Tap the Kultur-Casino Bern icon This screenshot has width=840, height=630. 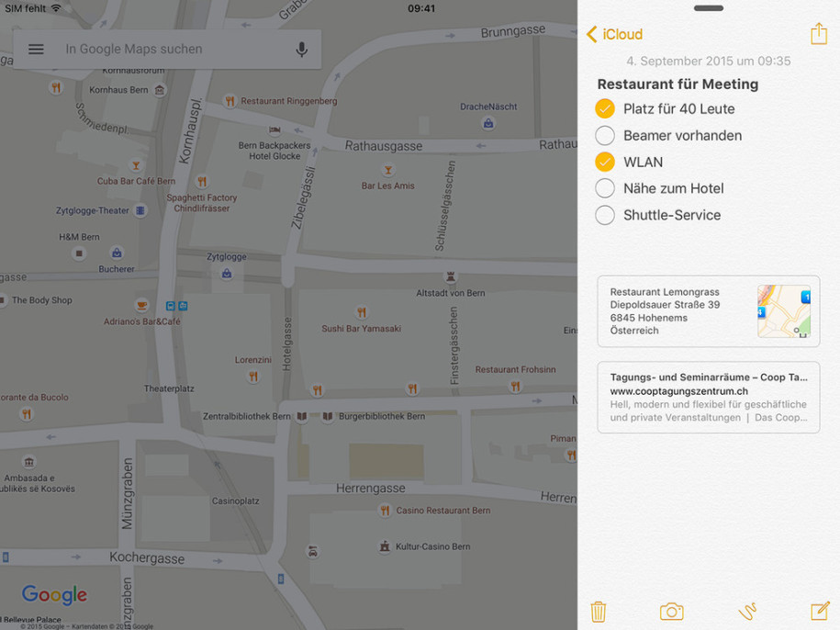pyautogui.click(x=384, y=546)
